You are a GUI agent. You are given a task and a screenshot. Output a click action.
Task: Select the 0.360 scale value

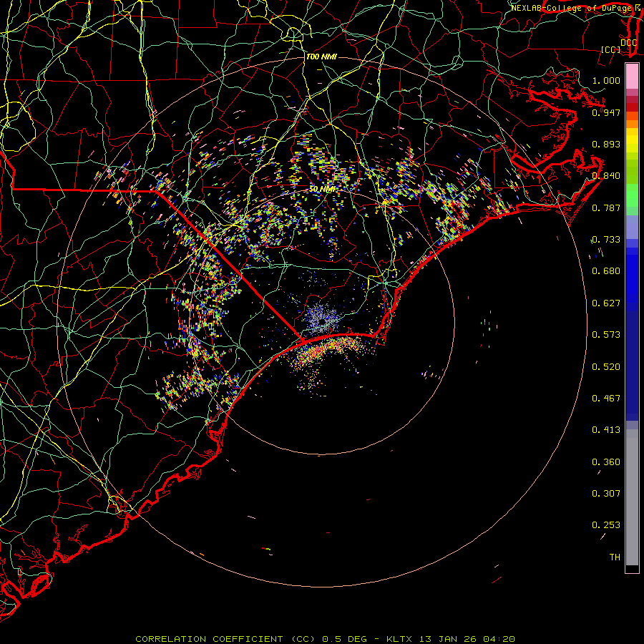[x=606, y=462]
